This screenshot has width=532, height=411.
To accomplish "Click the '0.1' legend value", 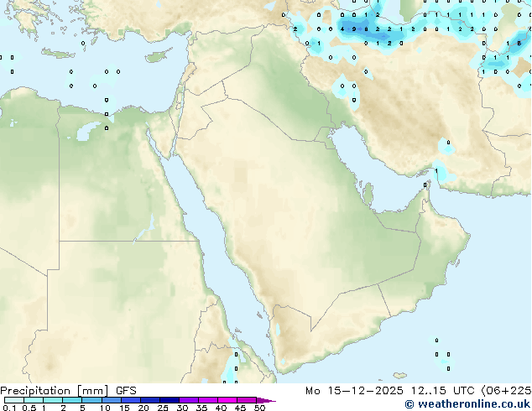I will [x=9, y=408].
